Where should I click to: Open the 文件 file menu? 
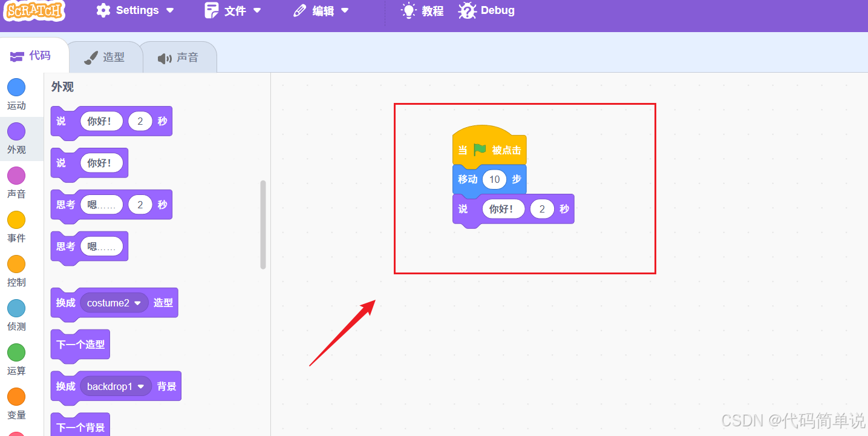(x=233, y=10)
